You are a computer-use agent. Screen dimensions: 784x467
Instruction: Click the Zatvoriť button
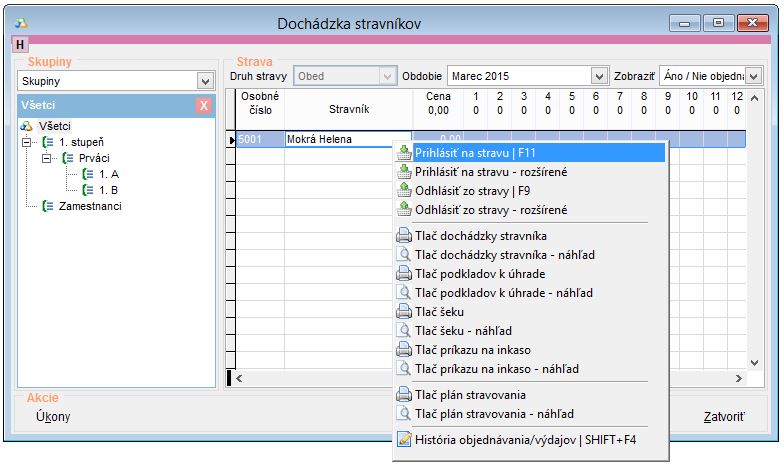point(723,416)
